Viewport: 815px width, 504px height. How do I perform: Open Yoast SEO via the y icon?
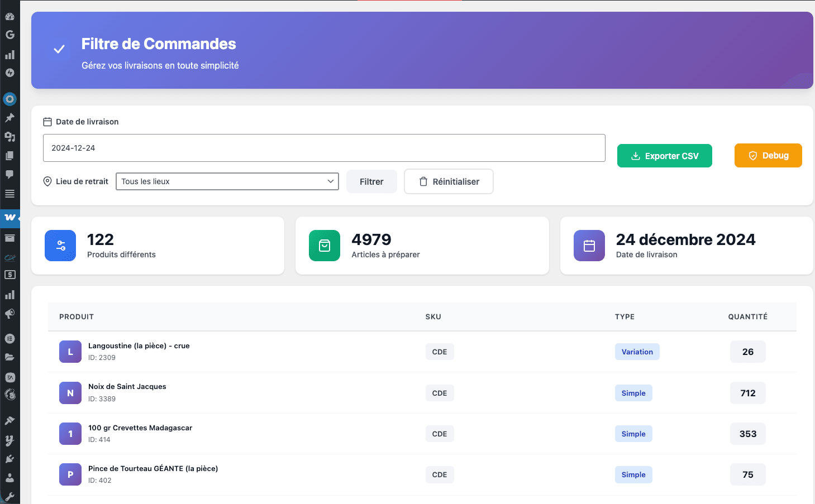click(9, 440)
